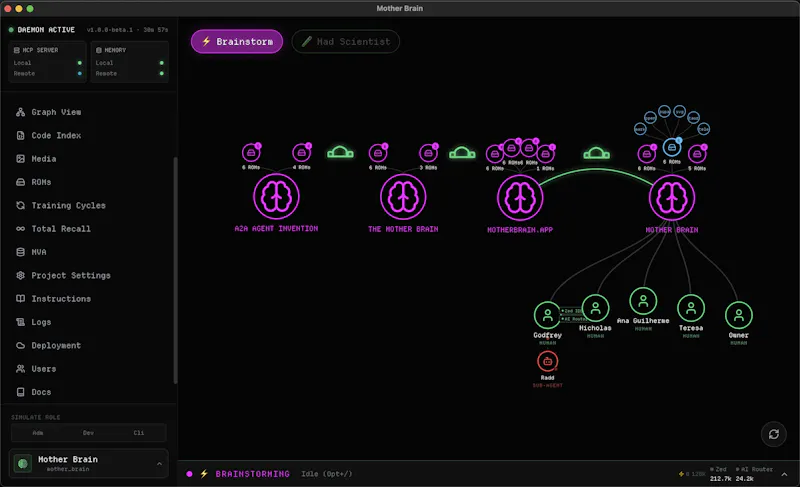Click bridge icon above the green arc
The width and height of the screenshot is (800, 487).
click(596, 153)
